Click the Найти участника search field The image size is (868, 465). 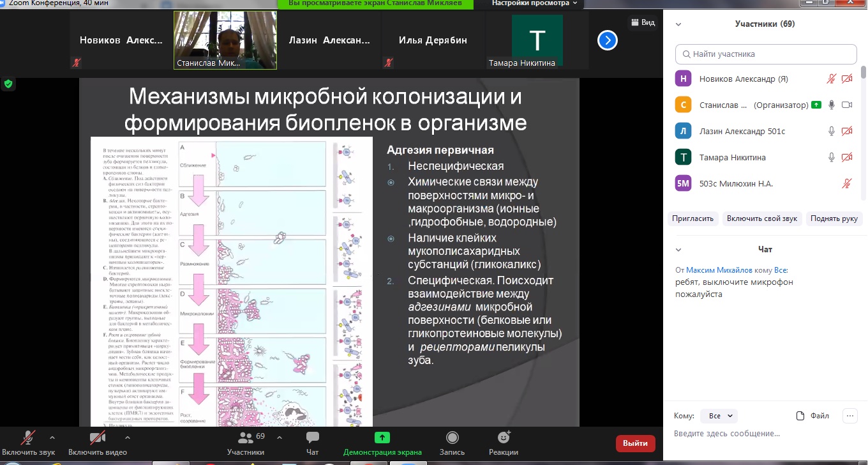766,54
